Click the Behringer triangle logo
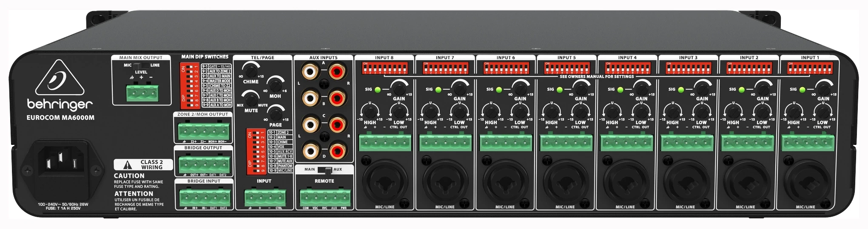868x229 pixels. 59,79
